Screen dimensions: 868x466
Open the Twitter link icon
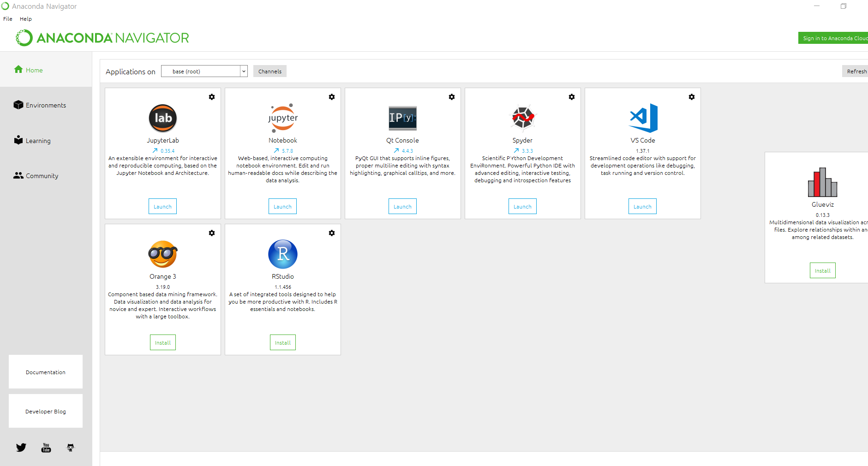coord(21,448)
